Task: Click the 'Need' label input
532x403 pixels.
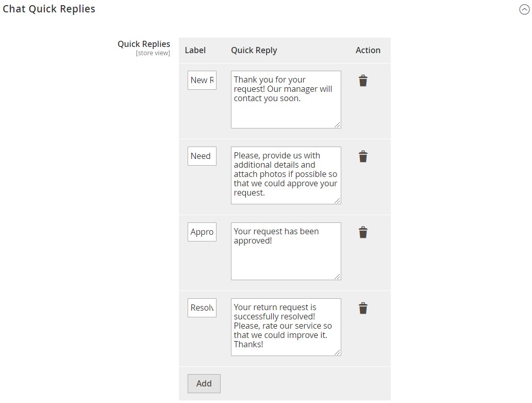Action: pyautogui.click(x=202, y=156)
